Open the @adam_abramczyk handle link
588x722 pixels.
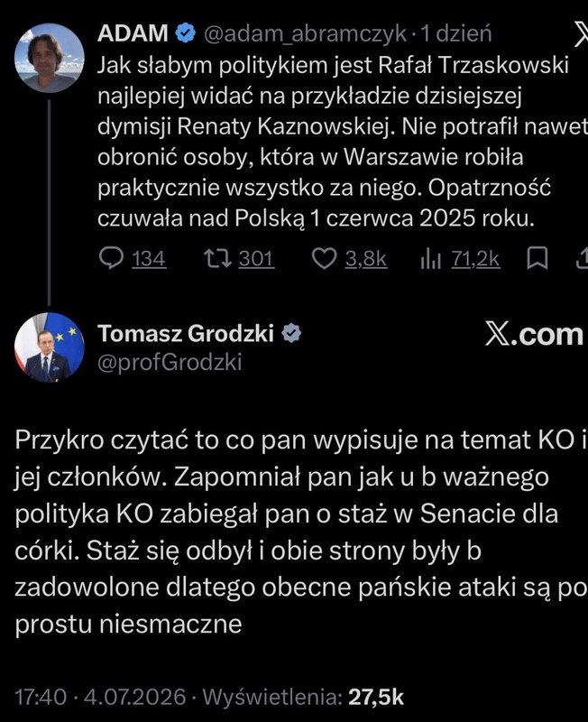point(305,33)
